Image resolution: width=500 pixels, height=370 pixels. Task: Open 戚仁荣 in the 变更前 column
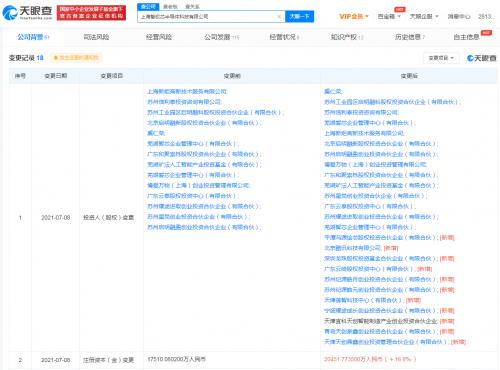[x=156, y=133]
